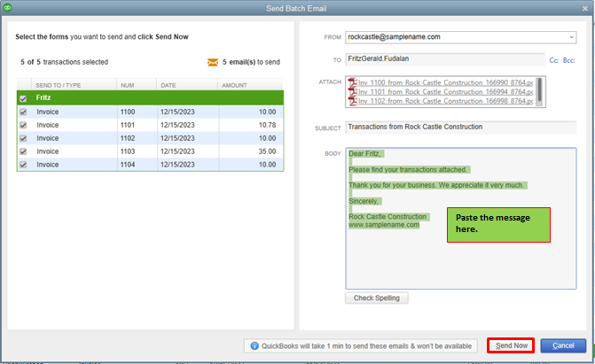The width and height of the screenshot is (595, 364).
Task: Open the Inv 1100 PDF attachment icon
Action: tap(353, 82)
